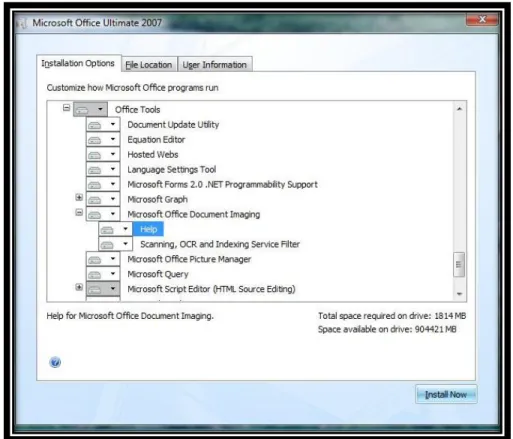The height and width of the screenshot is (439, 513).
Task: Select Microsoft Office Picture Manager label
Action: click(x=189, y=259)
